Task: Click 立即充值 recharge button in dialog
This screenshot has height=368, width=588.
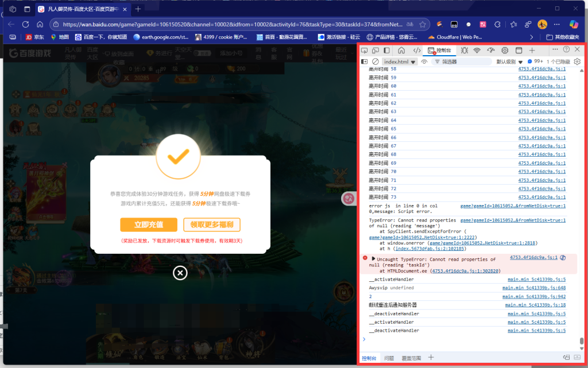Action: point(149,224)
